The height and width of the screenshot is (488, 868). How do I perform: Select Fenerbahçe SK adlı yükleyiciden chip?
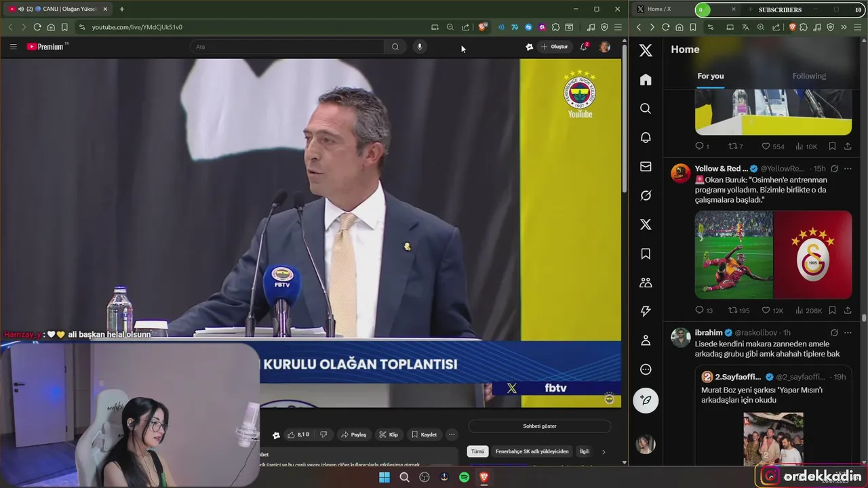click(532, 451)
